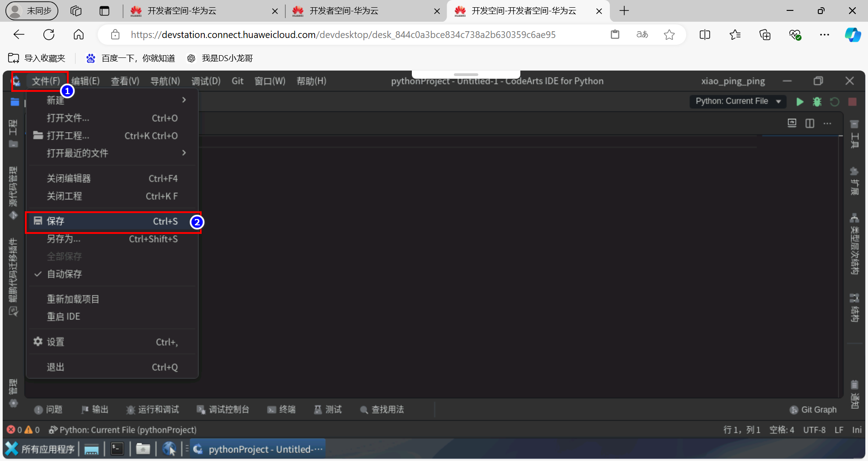Run the current Python file with the play icon
Image resolution: width=868 pixels, height=461 pixels.
point(799,101)
